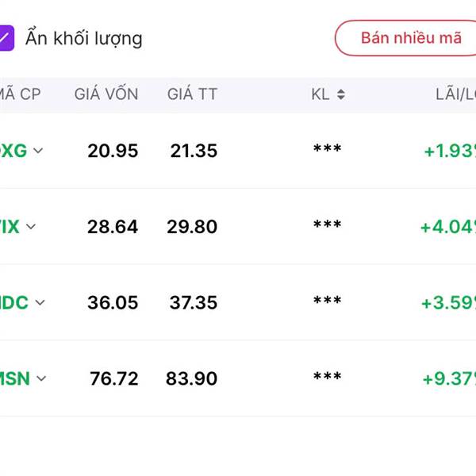This screenshot has height=476, width=476.
Task: Click the GIÁ TT column header
Action: (x=192, y=94)
